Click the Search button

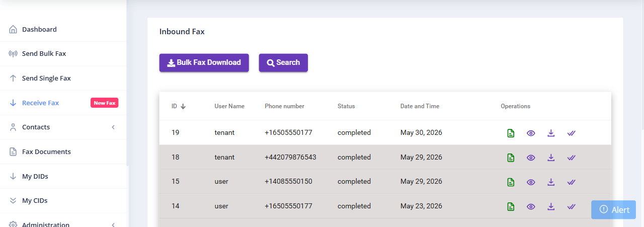coord(283,63)
